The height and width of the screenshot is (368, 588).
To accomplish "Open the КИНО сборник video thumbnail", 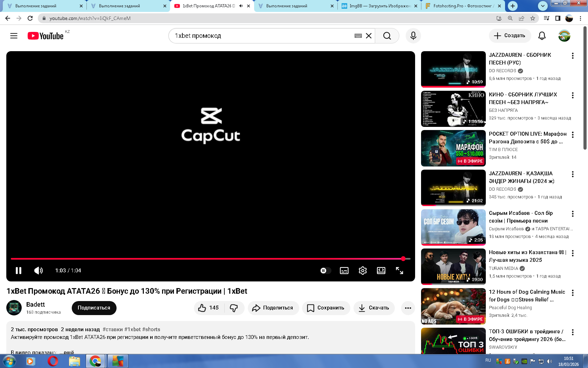I will click(x=453, y=109).
